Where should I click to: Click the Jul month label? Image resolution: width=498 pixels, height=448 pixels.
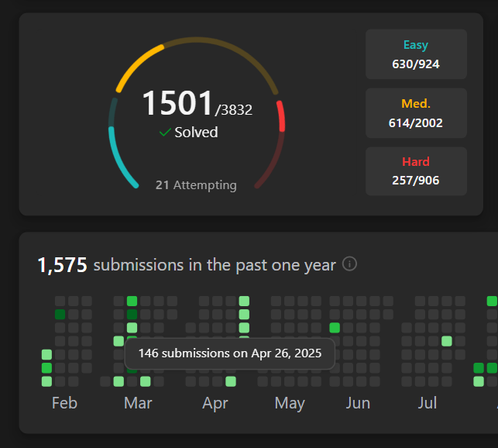[x=428, y=403]
